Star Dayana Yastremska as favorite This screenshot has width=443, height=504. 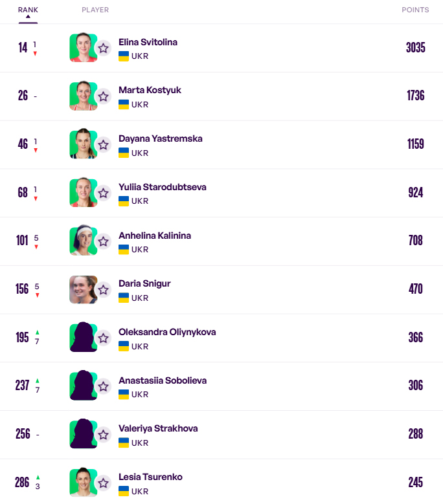click(x=103, y=144)
